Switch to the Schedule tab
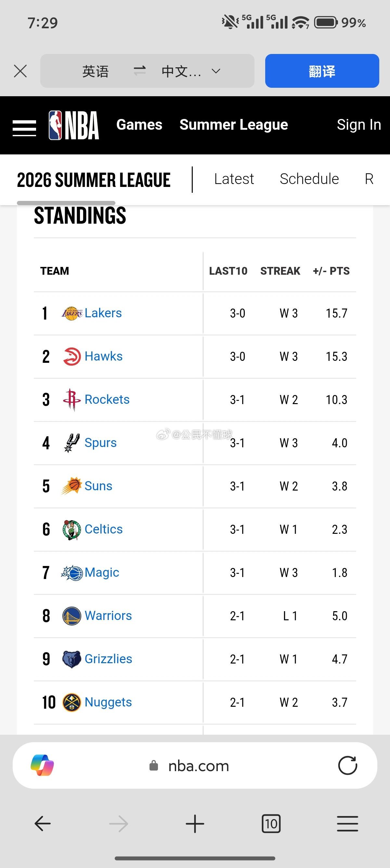The height and width of the screenshot is (868, 390). [x=309, y=179]
